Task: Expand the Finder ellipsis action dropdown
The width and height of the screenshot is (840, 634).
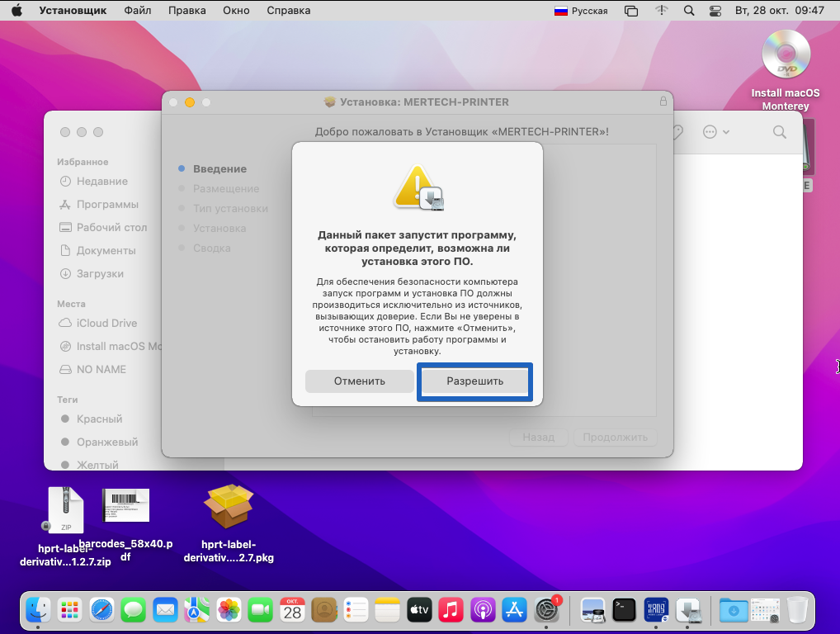Action: click(715, 132)
